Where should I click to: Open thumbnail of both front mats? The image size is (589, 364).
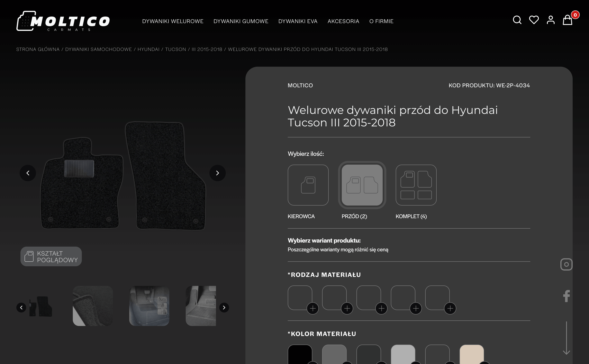pyautogui.click(x=40, y=306)
